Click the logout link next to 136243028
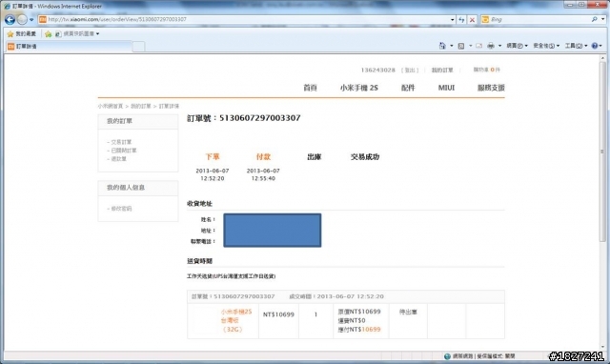The width and height of the screenshot is (610, 364). click(410, 70)
